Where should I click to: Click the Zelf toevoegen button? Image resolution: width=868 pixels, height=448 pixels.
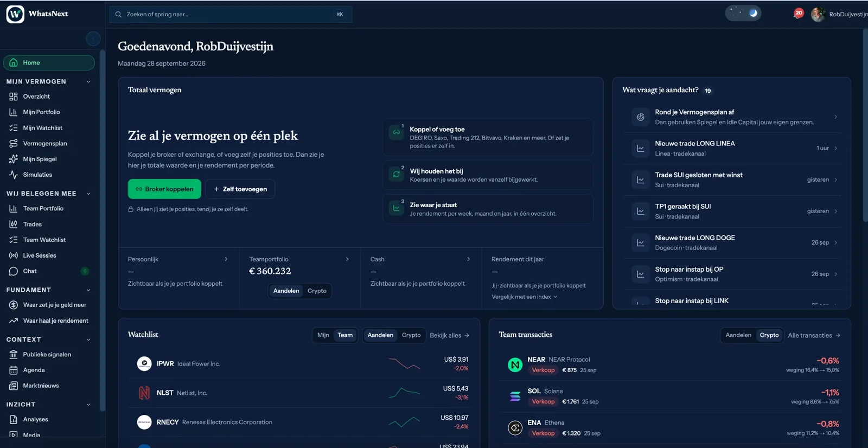click(240, 189)
